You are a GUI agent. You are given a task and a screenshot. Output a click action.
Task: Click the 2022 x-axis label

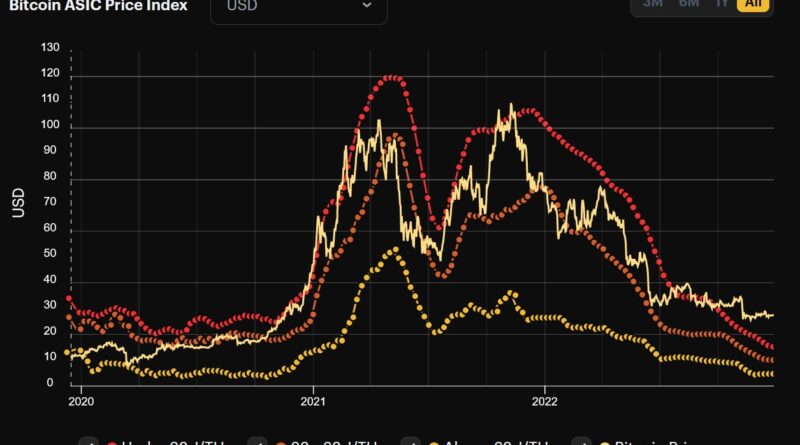click(545, 404)
